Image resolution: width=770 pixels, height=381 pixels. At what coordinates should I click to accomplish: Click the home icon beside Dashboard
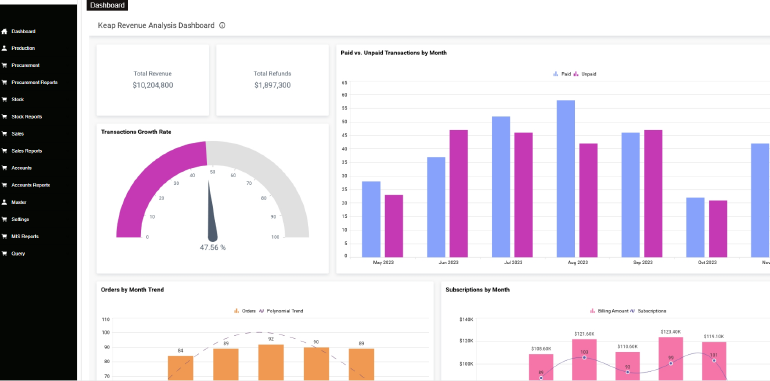(x=4, y=31)
